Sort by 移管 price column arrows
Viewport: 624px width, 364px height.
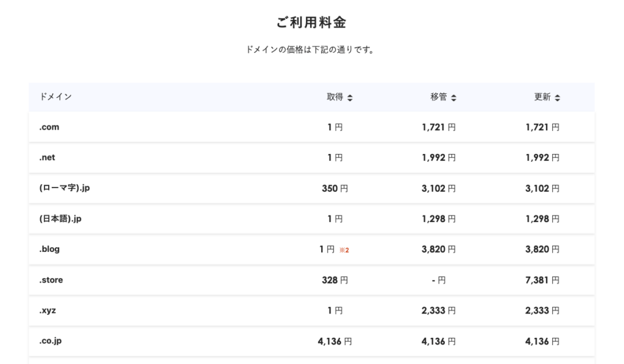[x=454, y=97]
